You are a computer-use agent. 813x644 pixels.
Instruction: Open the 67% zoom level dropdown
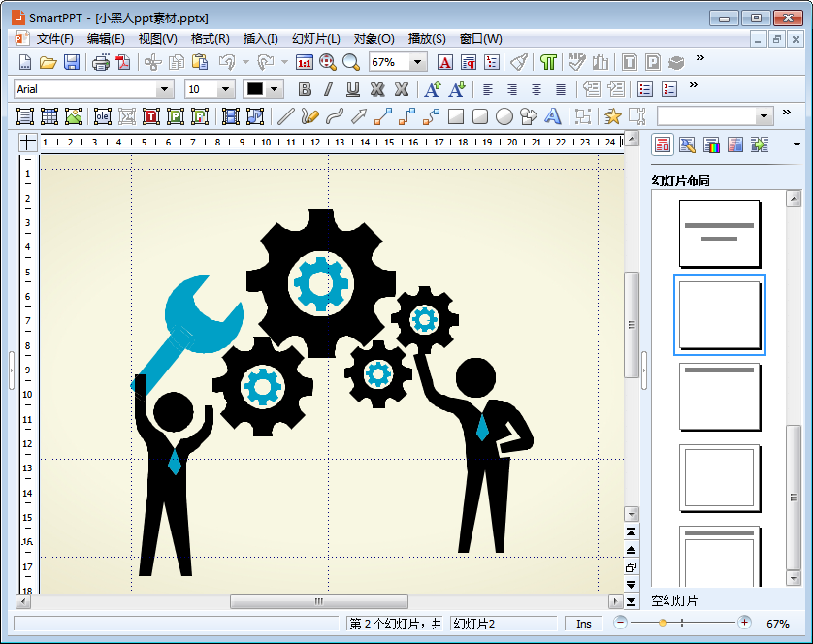(x=417, y=62)
